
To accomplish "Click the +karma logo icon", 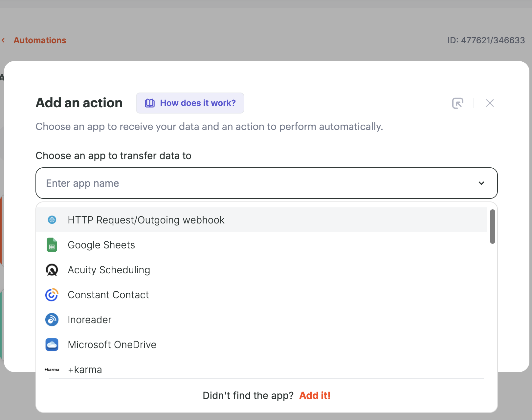I will (52, 369).
